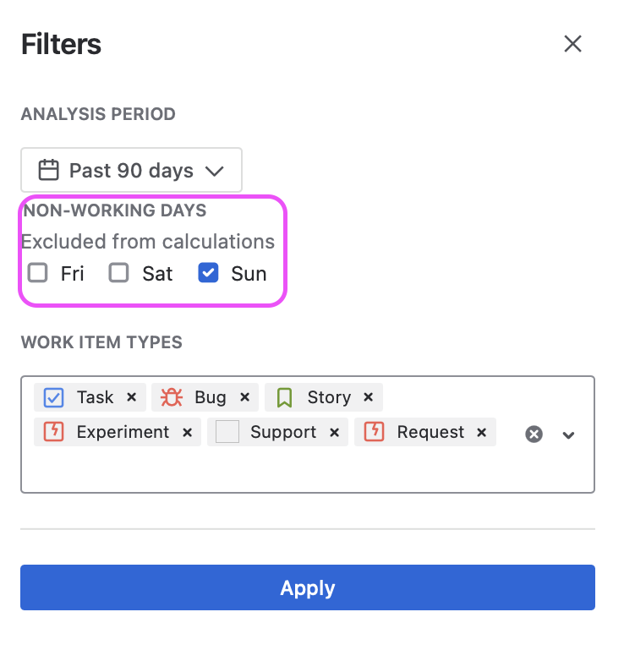The image size is (624, 672).
Task: Remove the Experiment tag
Action: [x=187, y=433]
